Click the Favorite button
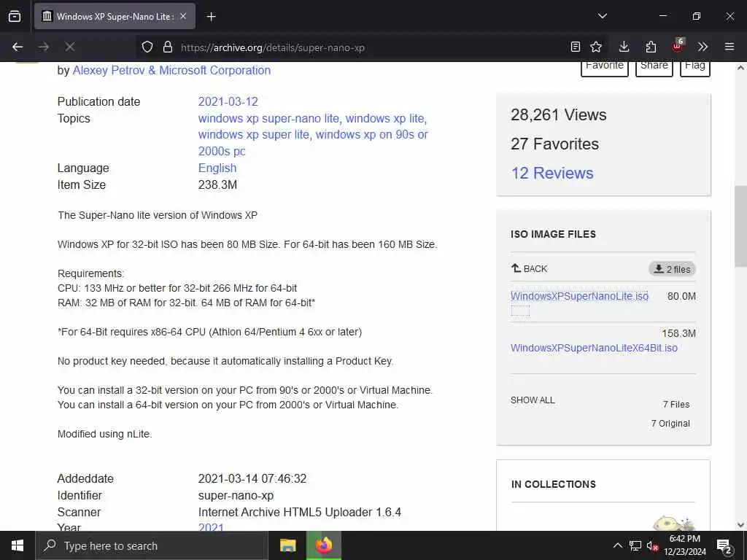 tap(605, 66)
